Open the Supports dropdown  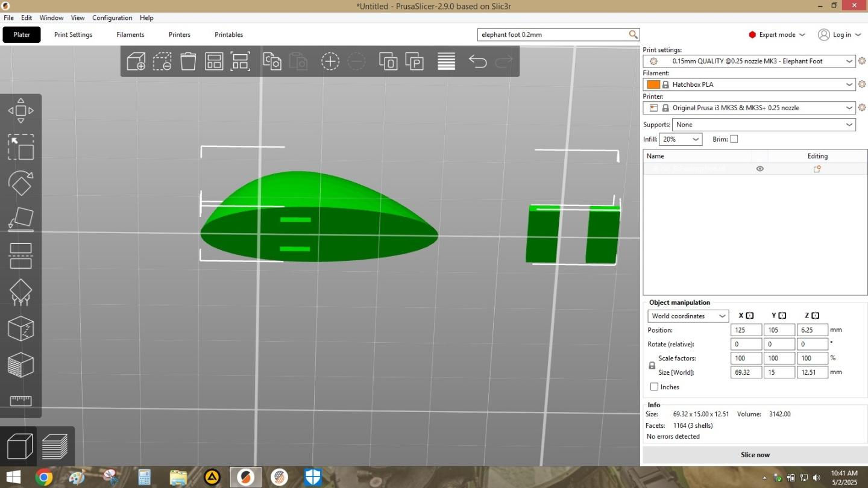[x=764, y=125]
